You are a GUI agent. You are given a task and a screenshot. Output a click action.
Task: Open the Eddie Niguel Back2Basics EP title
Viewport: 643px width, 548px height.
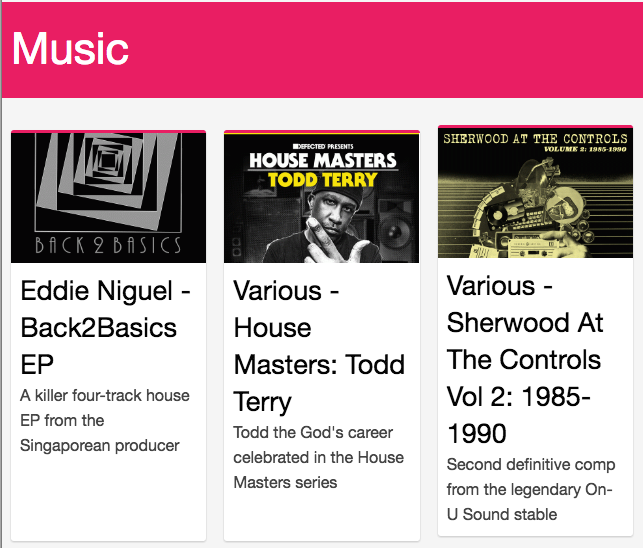(98, 327)
